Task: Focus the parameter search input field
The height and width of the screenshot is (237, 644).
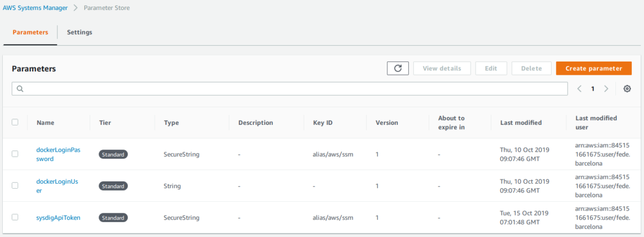Action: point(290,89)
